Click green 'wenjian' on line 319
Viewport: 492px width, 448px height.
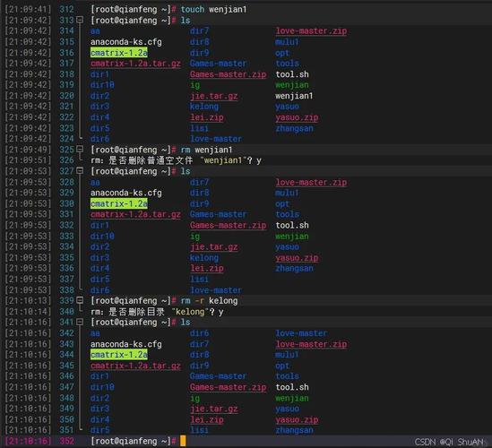(292, 85)
